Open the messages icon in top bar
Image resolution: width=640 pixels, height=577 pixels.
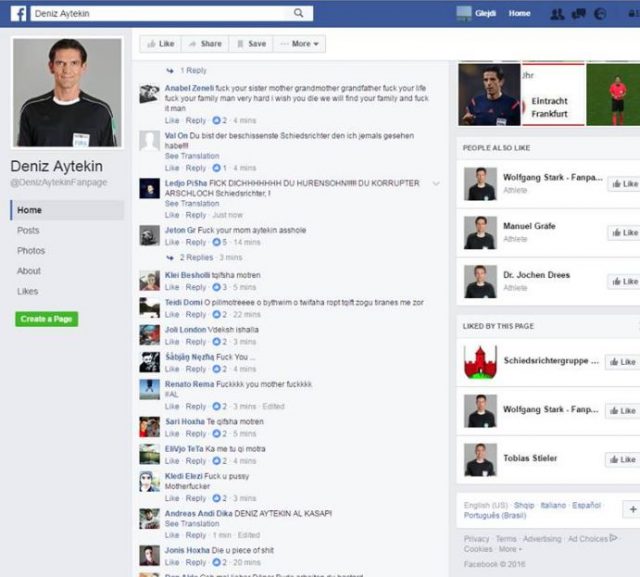(x=579, y=14)
